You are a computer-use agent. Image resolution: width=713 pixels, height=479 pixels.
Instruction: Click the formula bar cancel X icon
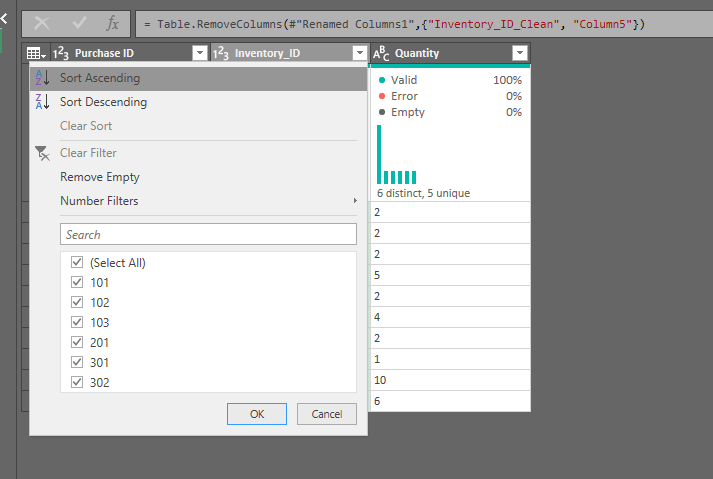[42, 23]
